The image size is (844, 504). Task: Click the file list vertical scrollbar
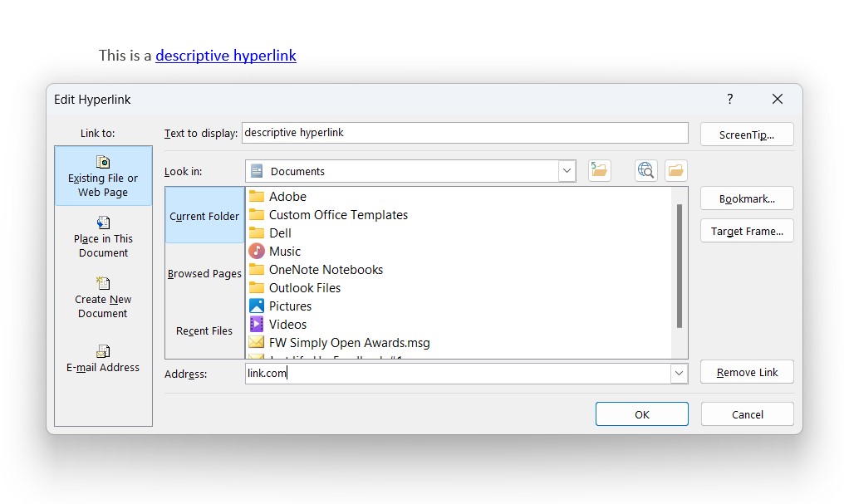(x=680, y=266)
